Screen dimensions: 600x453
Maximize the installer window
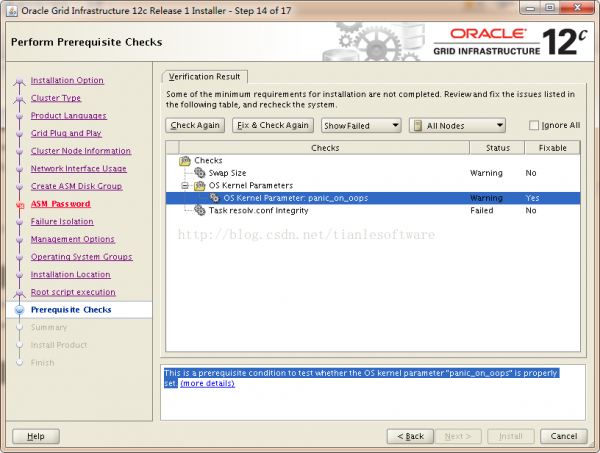(550, 8)
